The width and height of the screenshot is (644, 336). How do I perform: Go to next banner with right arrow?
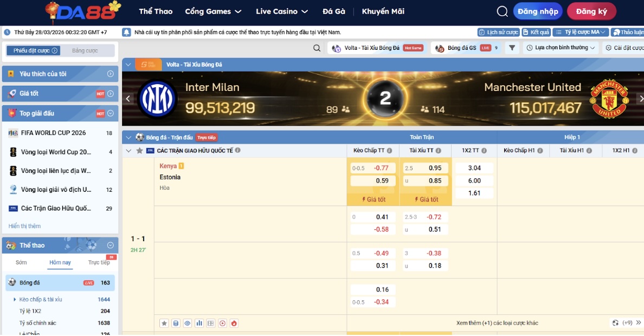(641, 99)
